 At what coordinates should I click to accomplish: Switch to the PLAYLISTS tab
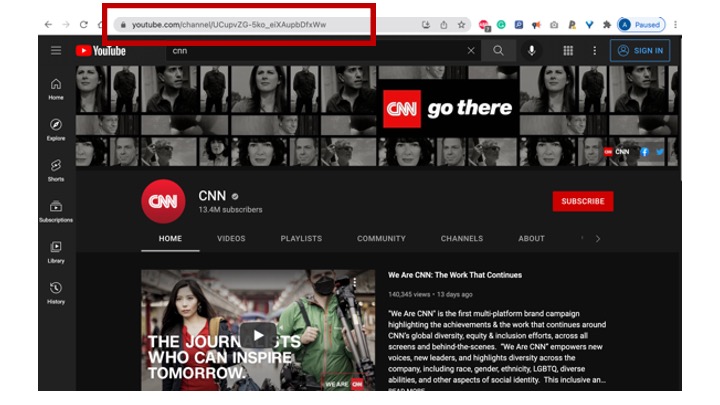301,239
